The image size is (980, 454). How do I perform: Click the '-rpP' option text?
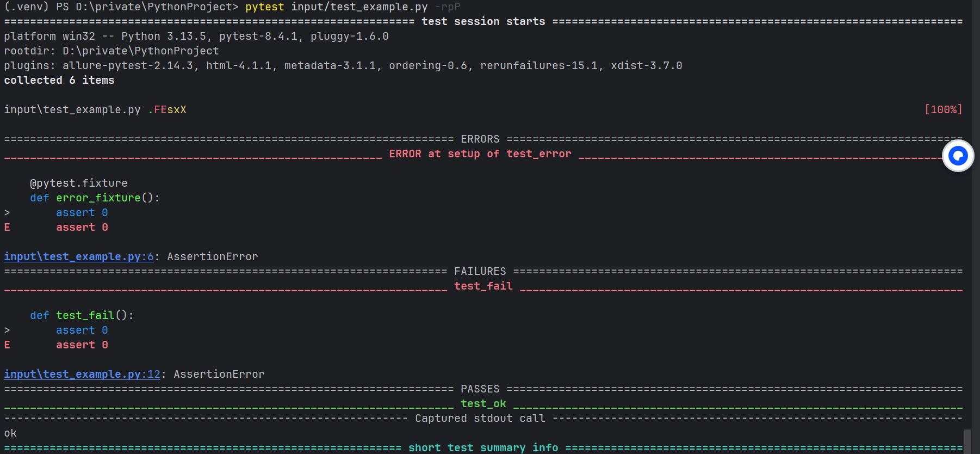448,7
